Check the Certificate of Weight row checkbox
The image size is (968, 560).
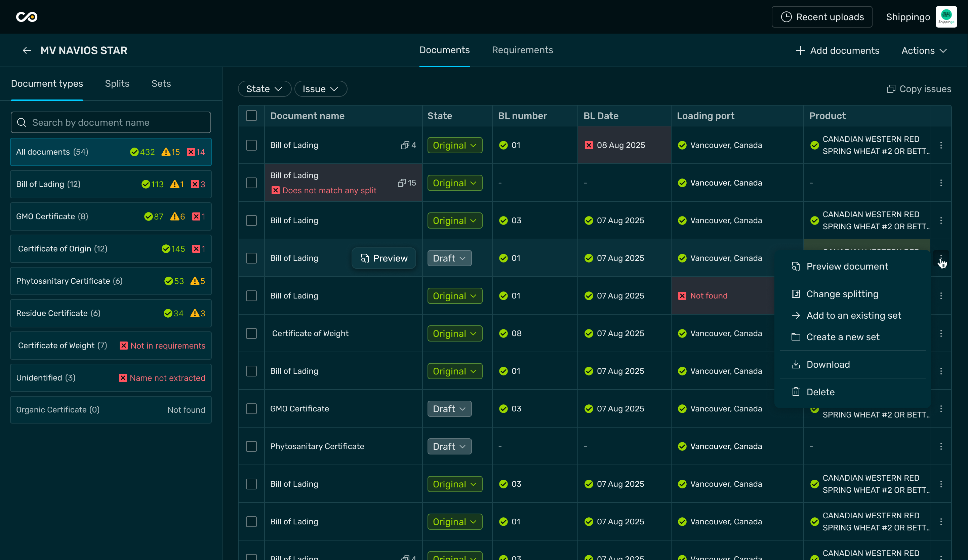(251, 333)
